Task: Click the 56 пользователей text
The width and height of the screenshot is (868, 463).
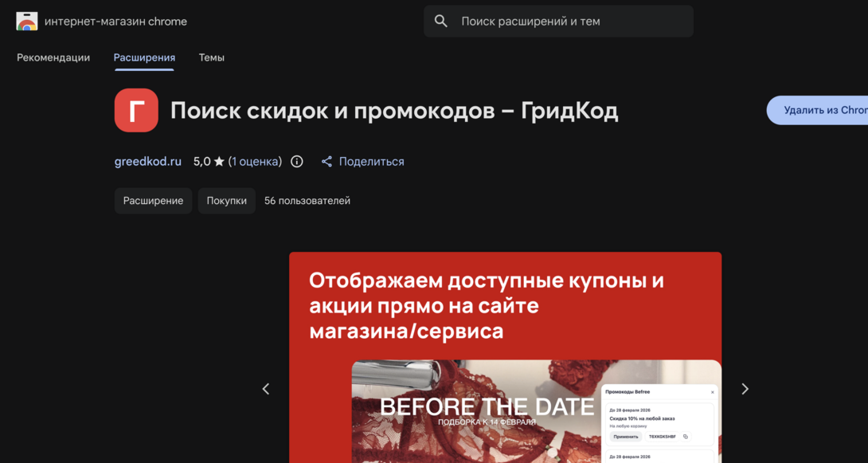Action: (307, 201)
